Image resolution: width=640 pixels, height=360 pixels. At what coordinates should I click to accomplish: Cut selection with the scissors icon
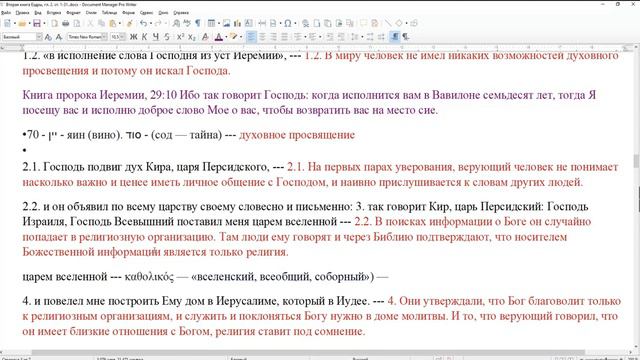click(x=90, y=23)
